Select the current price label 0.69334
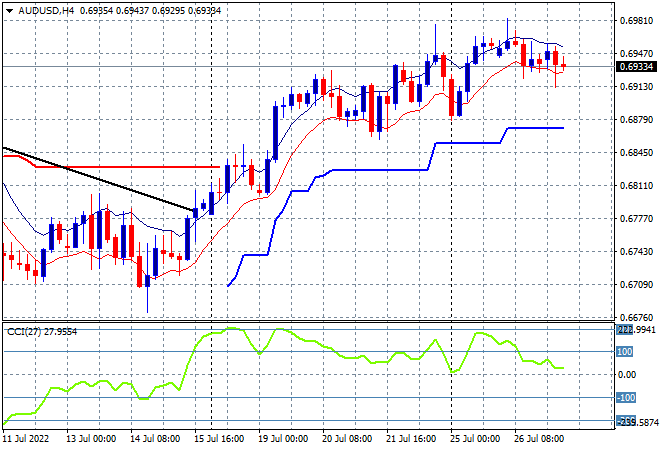The image size is (660, 450). [636, 67]
